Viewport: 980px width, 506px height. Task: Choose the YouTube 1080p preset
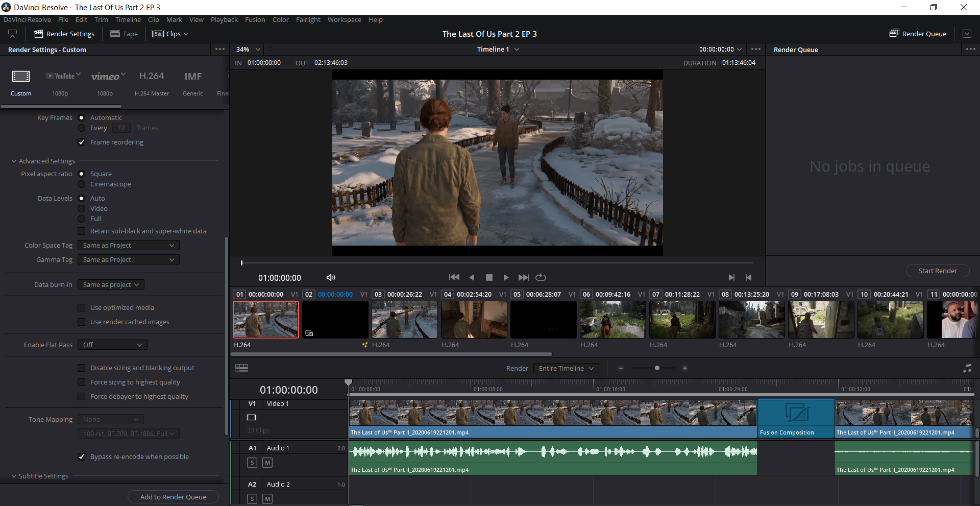[x=63, y=77]
